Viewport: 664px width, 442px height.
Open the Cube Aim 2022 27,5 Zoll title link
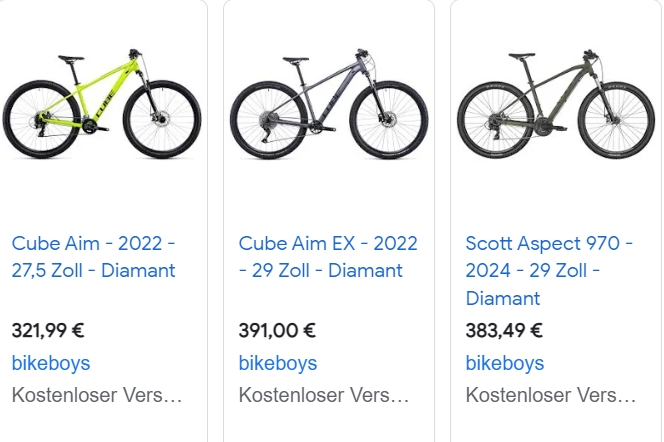click(x=94, y=257)
